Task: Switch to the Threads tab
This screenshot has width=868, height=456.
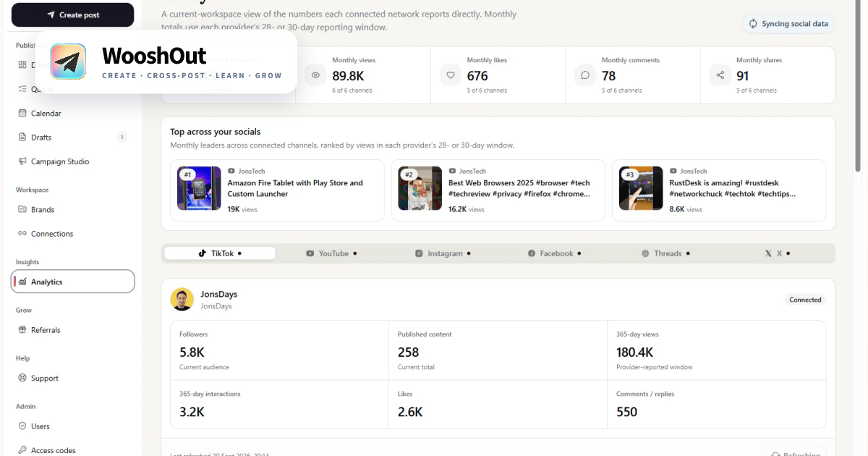Action: point(665,253)
